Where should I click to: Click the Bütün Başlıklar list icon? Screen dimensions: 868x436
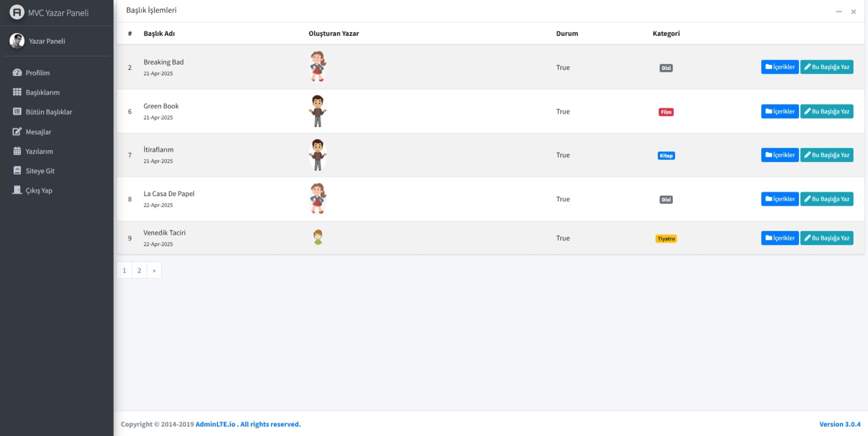click(x=17, y=112)
